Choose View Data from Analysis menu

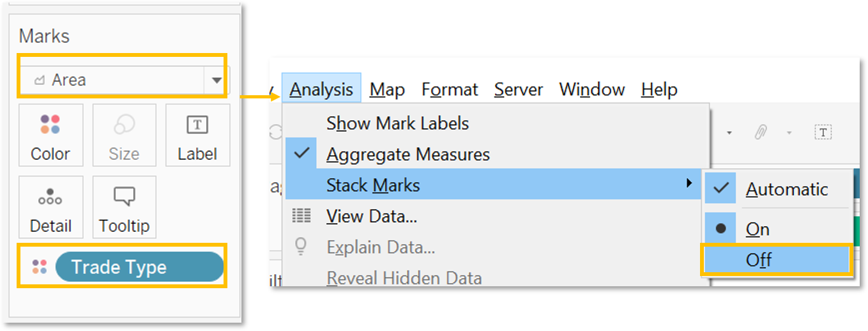coord(371,217)
